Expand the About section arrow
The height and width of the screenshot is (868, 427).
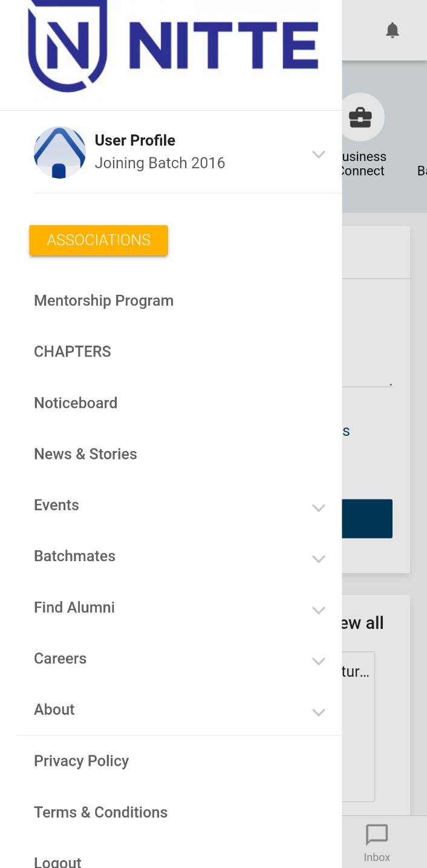pos(319,712)
